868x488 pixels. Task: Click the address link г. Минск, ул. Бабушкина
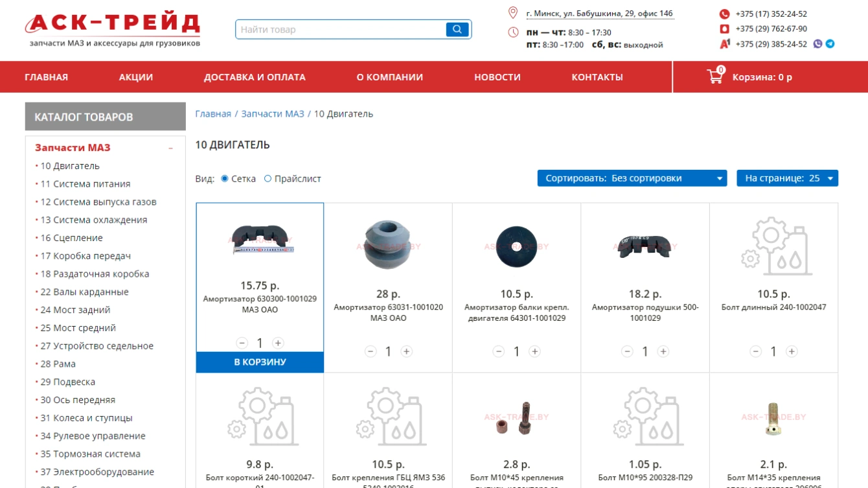point(600,14)
